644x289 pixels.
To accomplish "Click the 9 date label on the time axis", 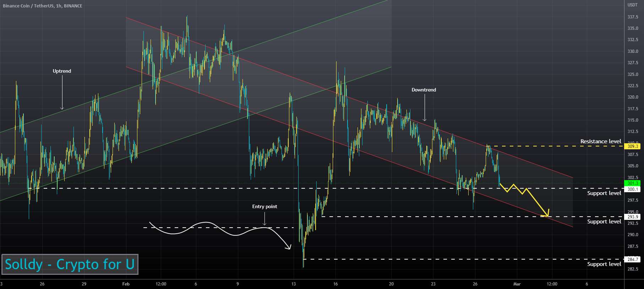I will (238, 284).
